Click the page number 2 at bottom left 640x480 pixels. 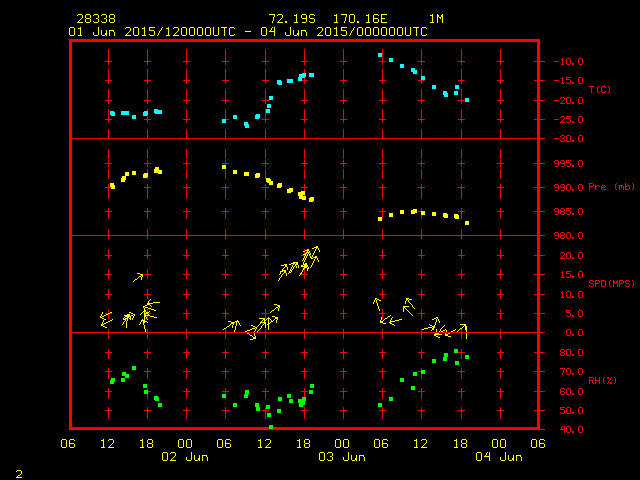pyautogui.click(x=19, y=474)
